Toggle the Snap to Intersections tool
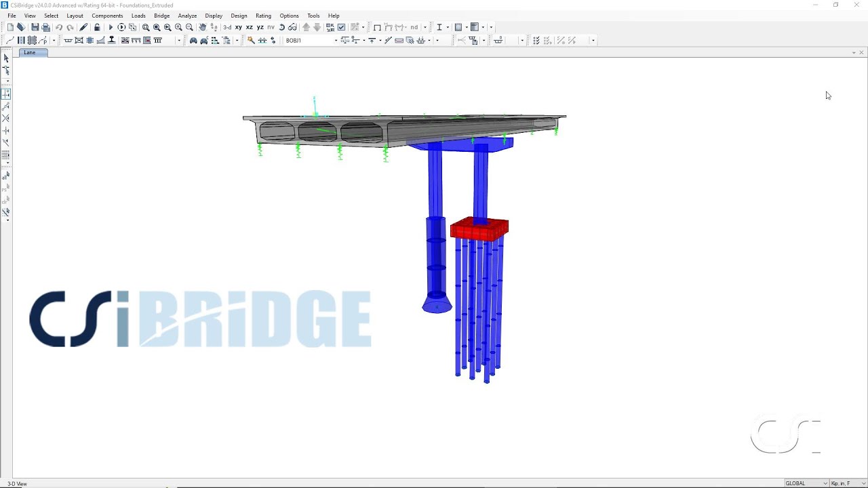Viewport: 868px width, 488px height. tap(6, 119)
